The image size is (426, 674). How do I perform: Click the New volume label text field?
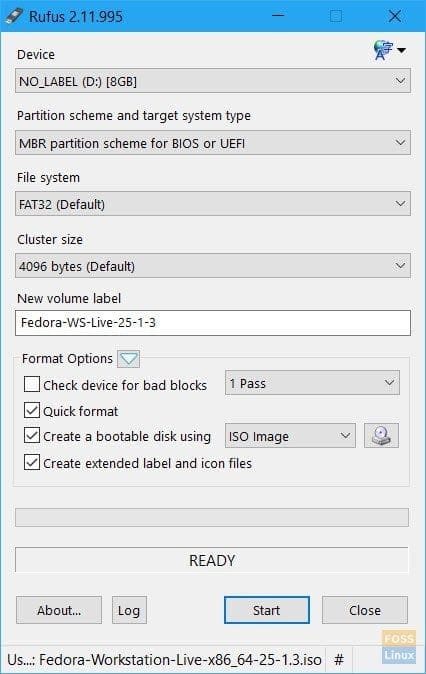[x=213, y=323]
